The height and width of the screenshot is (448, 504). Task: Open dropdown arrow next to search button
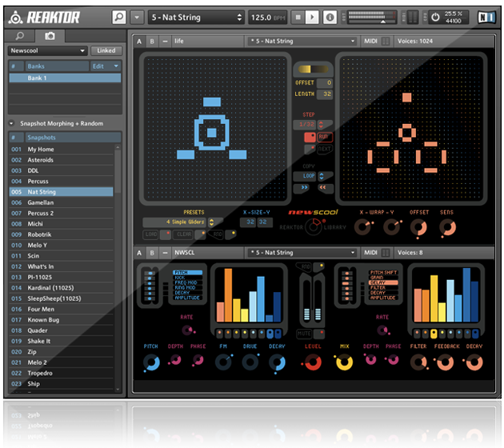pyautogui.click(x=137, y=17)
